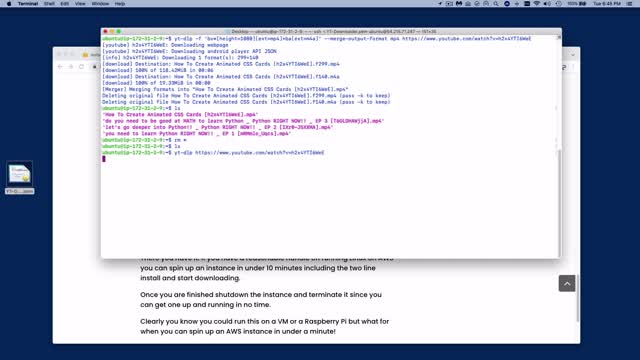Click the browser window vertical scrollbar

click(x=578, y=298)
